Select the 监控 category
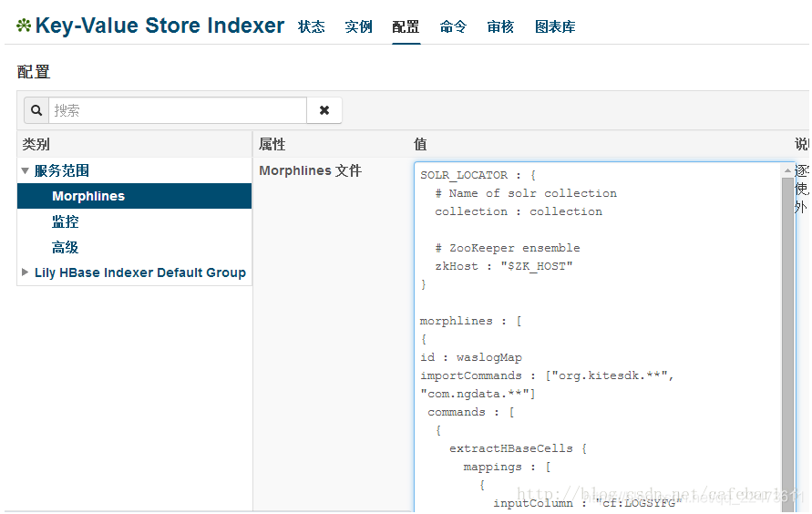Screen dimensions: 812x514 66,221
